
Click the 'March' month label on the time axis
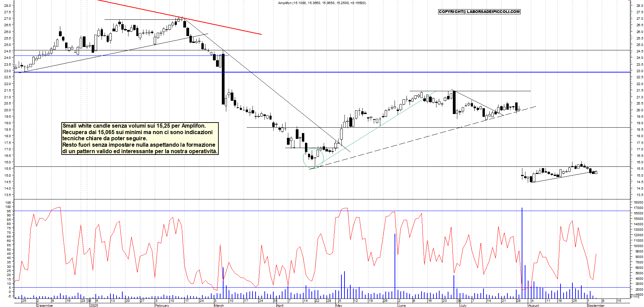(x=219, y=305)
